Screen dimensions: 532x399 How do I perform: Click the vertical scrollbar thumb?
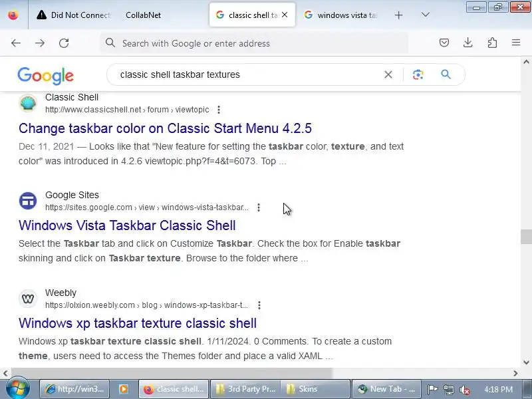pos(526,237)
